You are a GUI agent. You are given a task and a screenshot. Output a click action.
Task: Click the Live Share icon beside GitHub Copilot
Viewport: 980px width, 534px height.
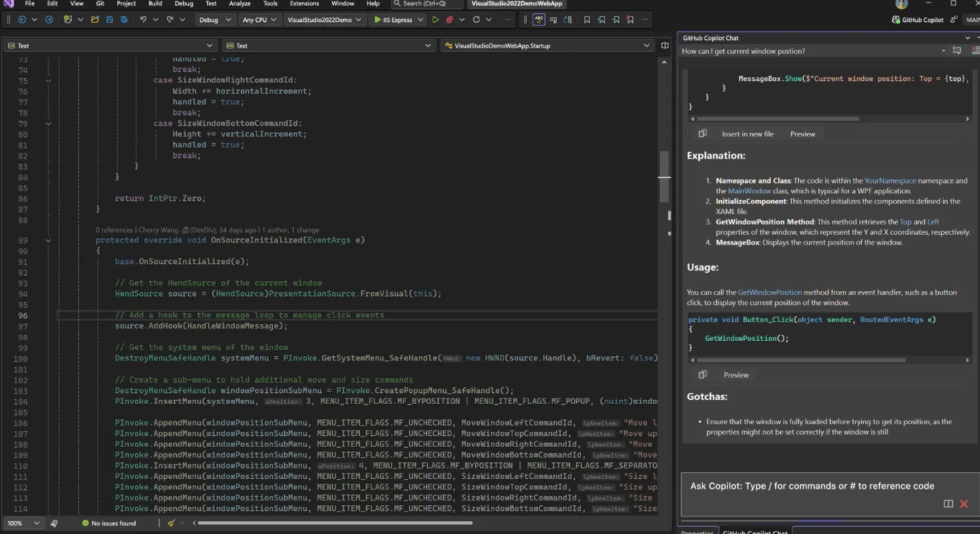[955, 19]
